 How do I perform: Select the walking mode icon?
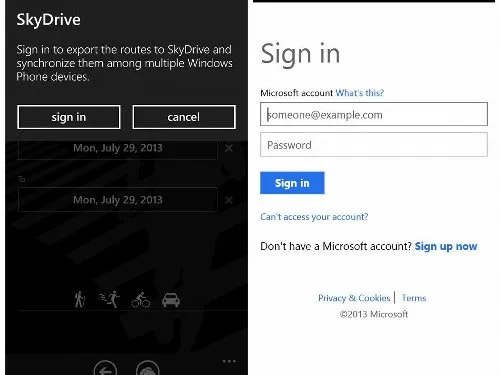[80, 299]
